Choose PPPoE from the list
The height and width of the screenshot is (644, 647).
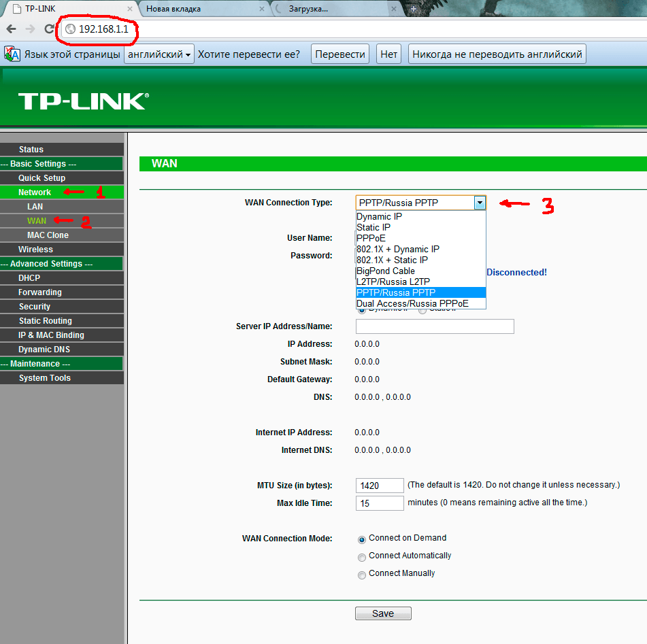click(421, 238)
